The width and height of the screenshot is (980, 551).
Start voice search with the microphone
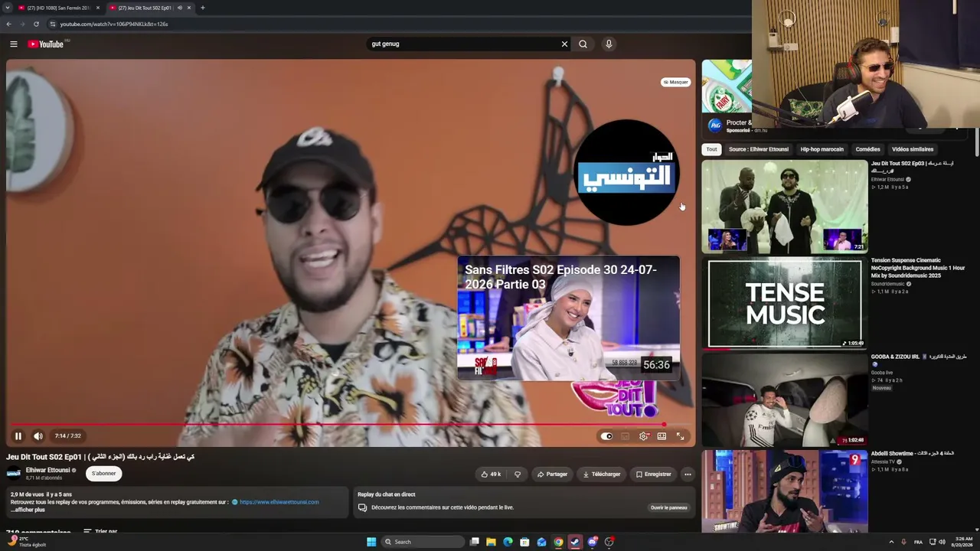[609, 44]
